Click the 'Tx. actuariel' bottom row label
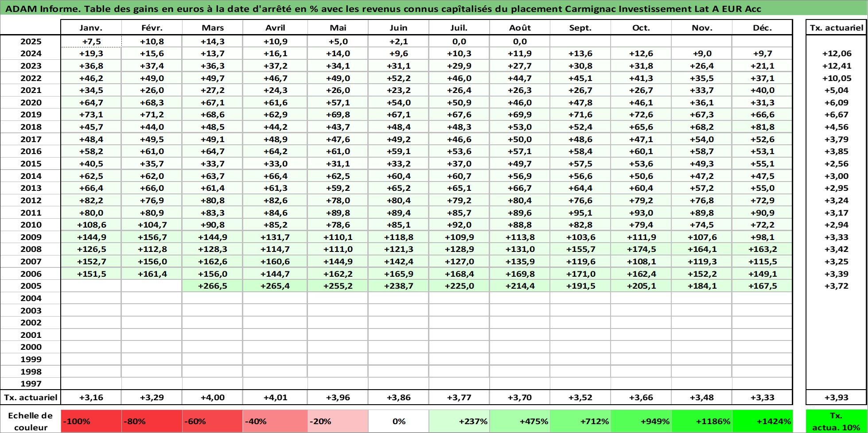Image resolution: width=868 pixels, height=433 pixels. [x=31, y=397]
